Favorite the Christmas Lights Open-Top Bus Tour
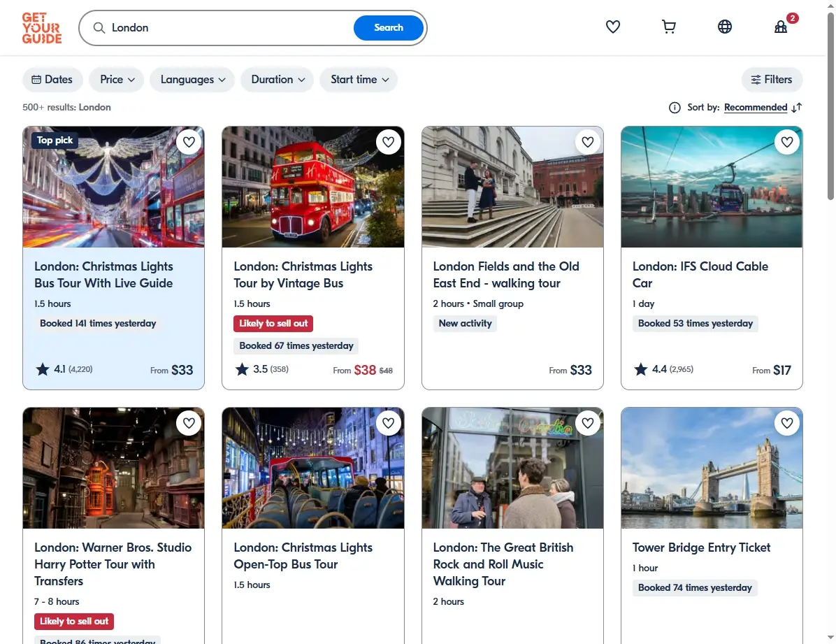This screenshot has width=836, height=644. click(x=388, y=423)
